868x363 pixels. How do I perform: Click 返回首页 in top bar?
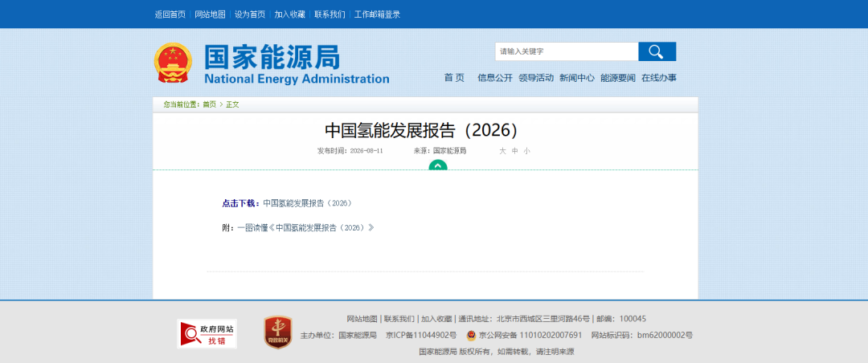click(x=170, y=14)
